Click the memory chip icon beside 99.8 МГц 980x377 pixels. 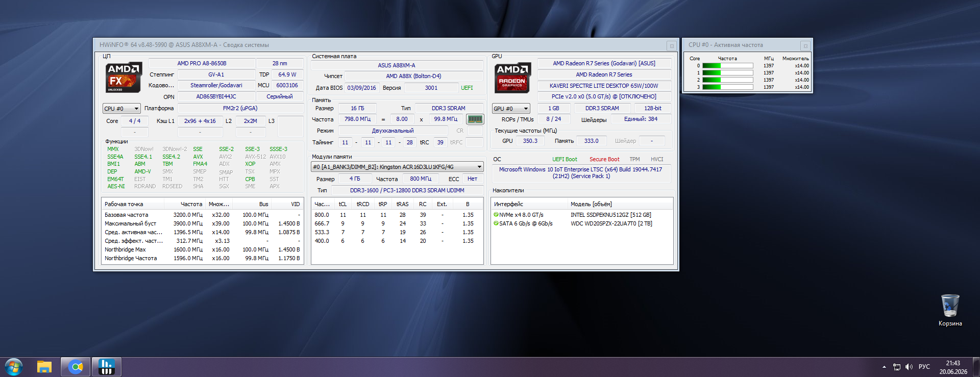475,119
